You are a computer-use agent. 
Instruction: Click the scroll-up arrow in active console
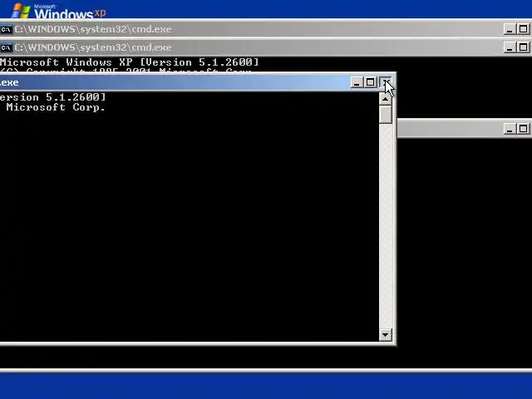386,99
